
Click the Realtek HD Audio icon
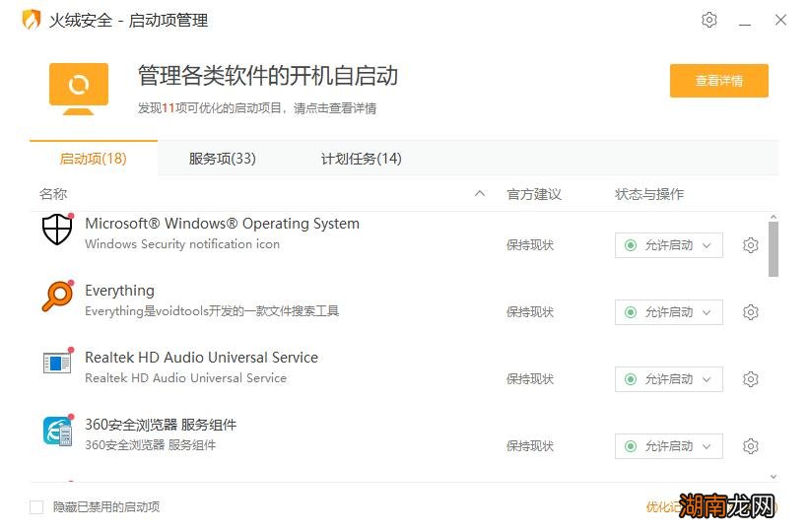click(x=57, y=363)
